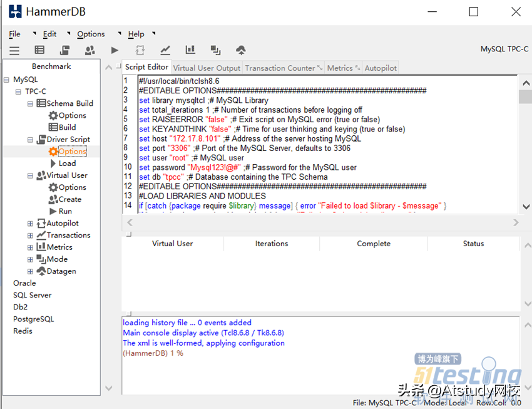Click the Status column header
The width and height of the screenshot is (532, 409).
pyautogui.click(x=473, y=244)
